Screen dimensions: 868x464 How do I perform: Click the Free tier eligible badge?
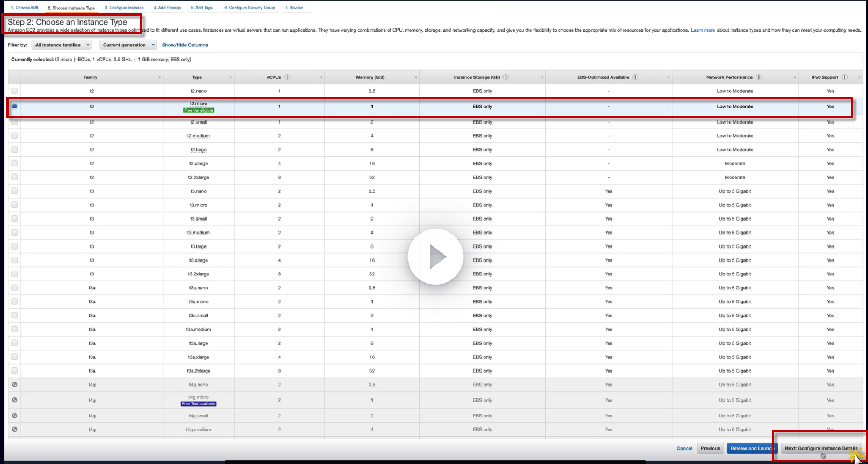pyautogui.click(x=199, y=110)
